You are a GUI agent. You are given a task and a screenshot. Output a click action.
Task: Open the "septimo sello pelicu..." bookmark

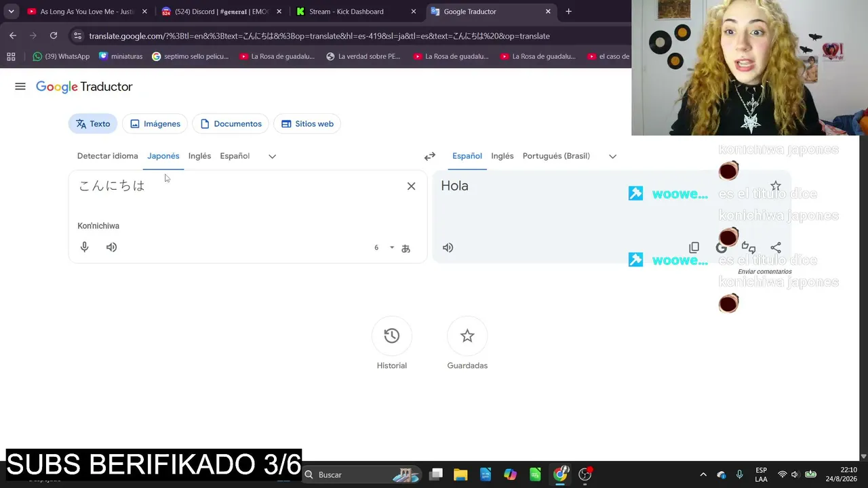click(x=191, y=56)
